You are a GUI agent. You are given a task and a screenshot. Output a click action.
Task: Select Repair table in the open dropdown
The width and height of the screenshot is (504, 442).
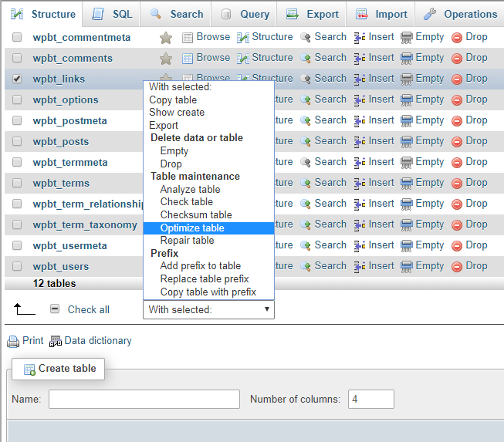click(187, 241)
